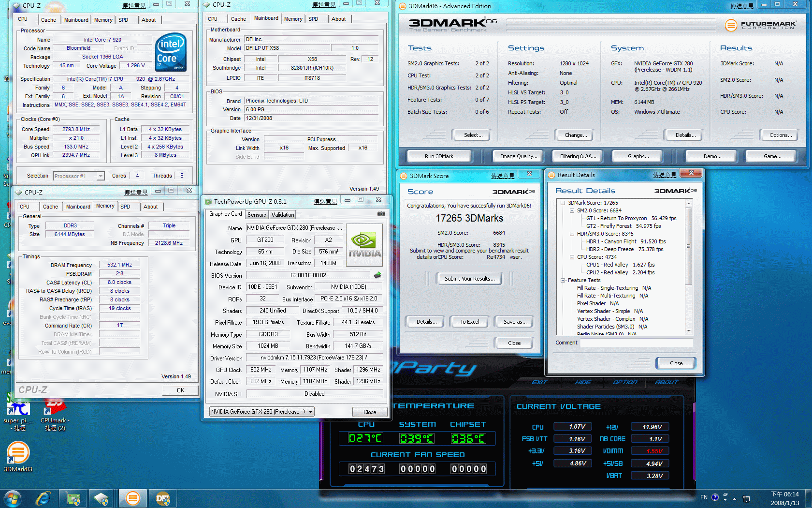This screenshot has width=812, height=508.
Task: Click the Comment input field
Action: [636, 343]
